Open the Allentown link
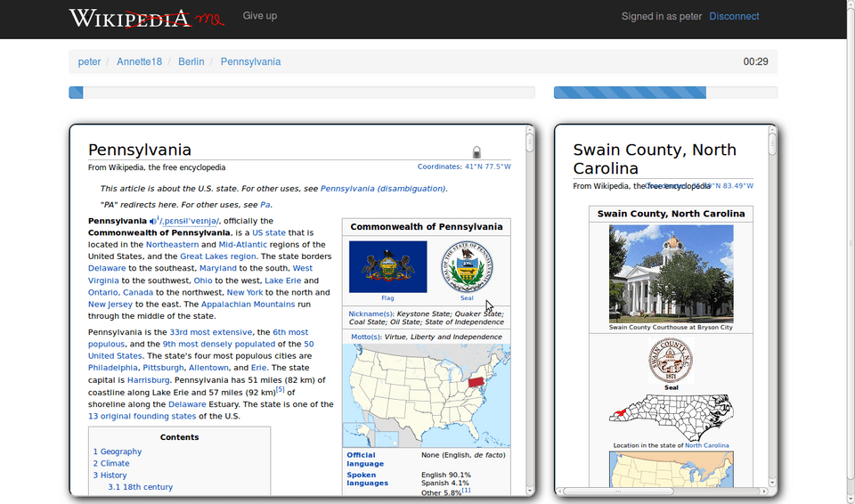This screenshot has height=504, width=855. coord(208,368)
